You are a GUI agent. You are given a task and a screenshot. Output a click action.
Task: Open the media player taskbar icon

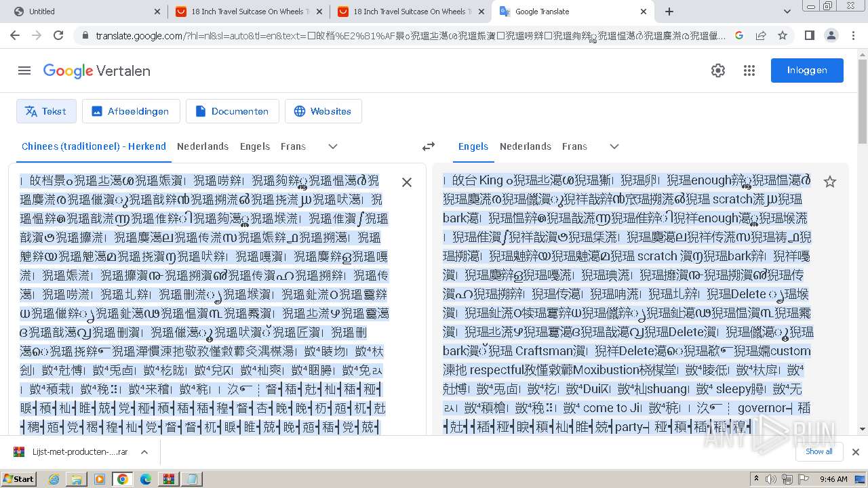100,479
